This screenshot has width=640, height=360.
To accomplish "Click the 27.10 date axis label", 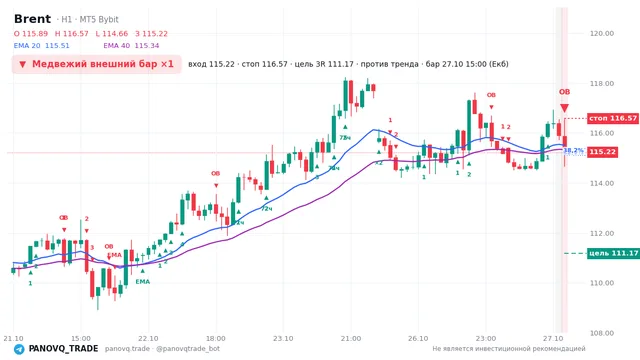I will pos(553,338).
